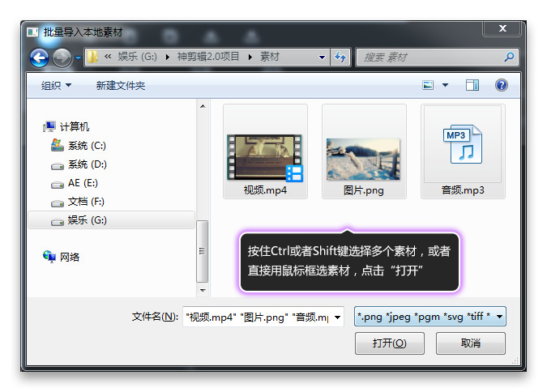
Task: Click the drive icon beside 系统 (D:)
Action: click(x=58, y=166)
